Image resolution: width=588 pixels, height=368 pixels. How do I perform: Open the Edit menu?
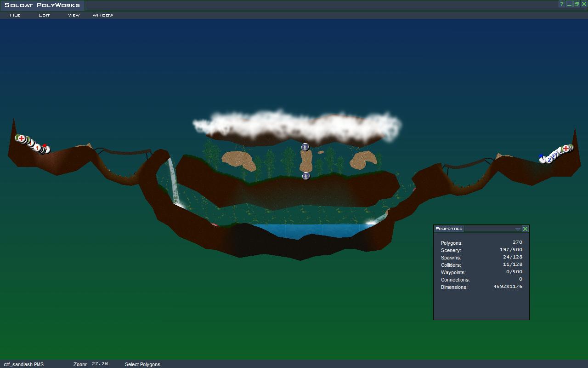(44, 15)
